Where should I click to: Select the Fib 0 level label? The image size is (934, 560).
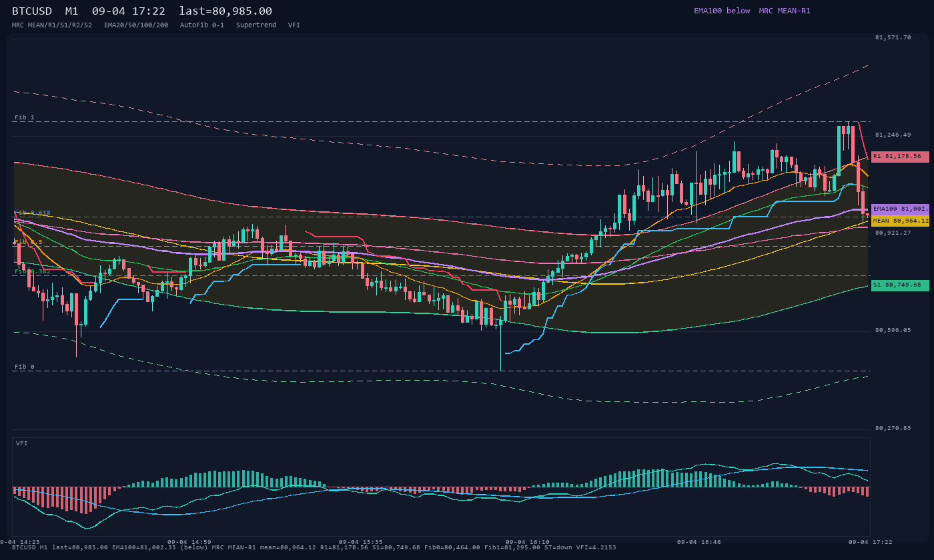click(x=25, y=367)
